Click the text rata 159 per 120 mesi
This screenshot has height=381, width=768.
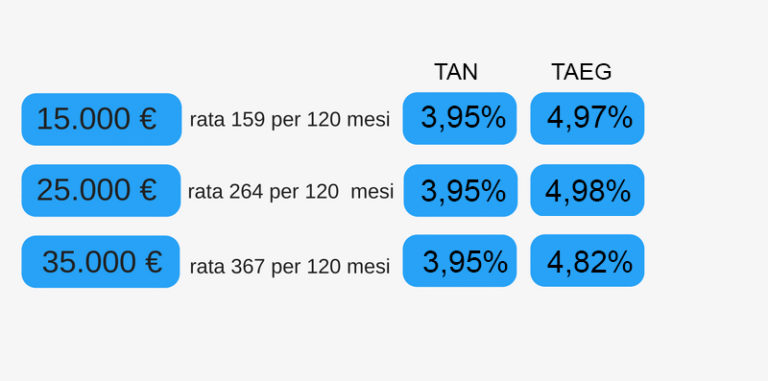pos(290,119)
